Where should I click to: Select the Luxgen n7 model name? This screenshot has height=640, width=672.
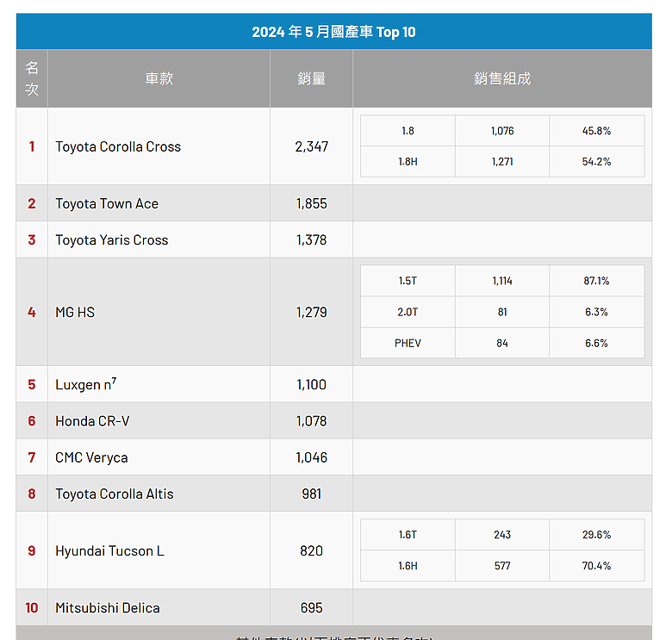pyautogui.click(x=85, y=384)
